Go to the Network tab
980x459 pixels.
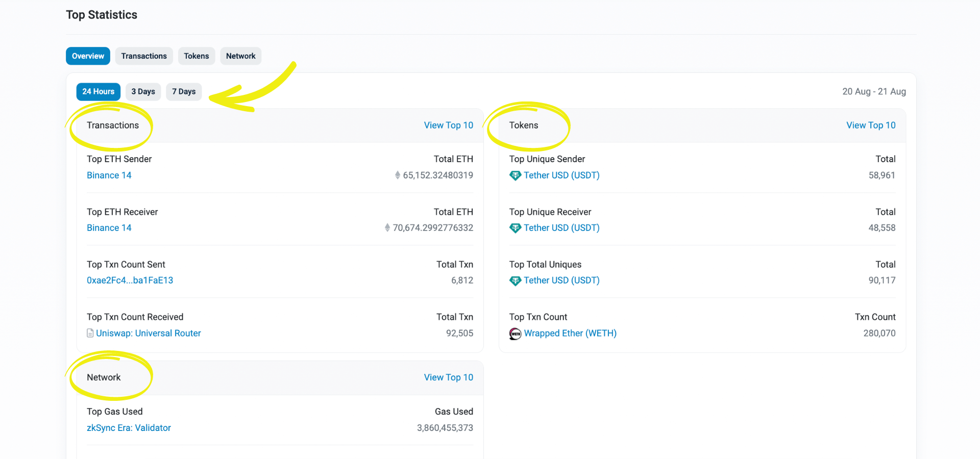pyautogui.click(x=240, y=56)
